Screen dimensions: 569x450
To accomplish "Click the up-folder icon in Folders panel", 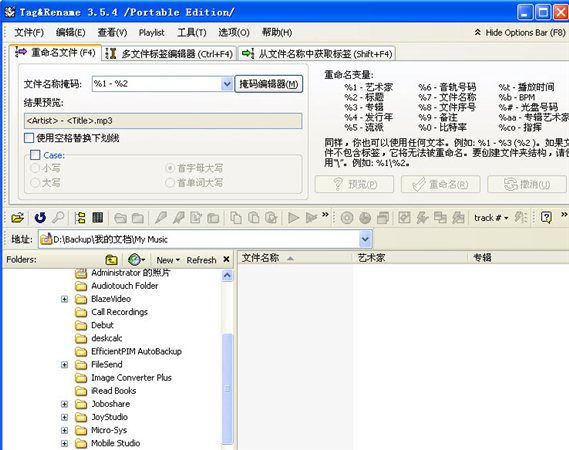I will [111, 260].
